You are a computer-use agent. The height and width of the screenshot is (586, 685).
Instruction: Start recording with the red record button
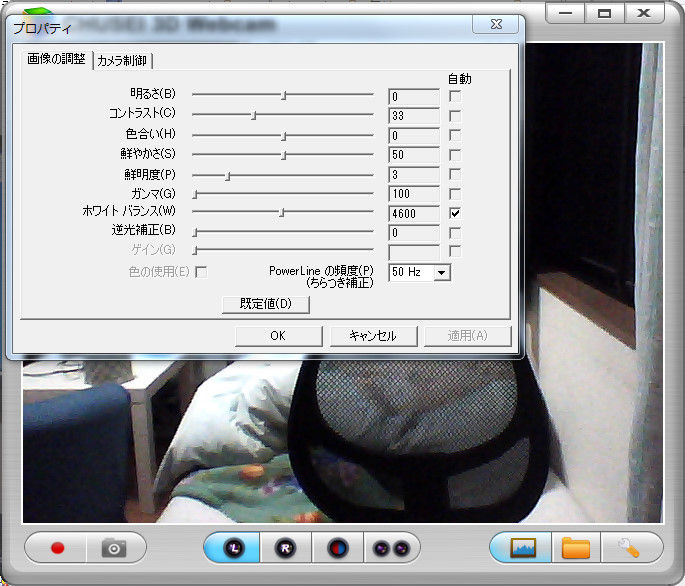point(57,548)
